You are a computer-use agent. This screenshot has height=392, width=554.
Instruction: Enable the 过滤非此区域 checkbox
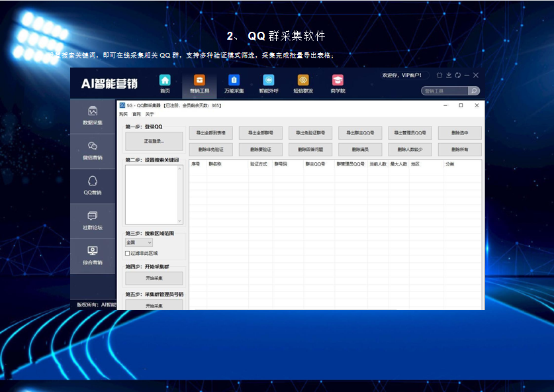point(128,254)
